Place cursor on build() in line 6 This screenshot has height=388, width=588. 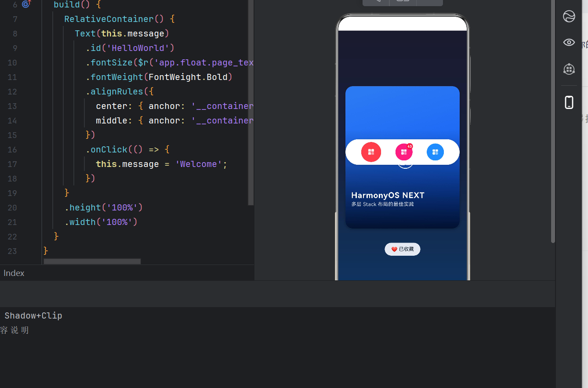click(72, 4)
